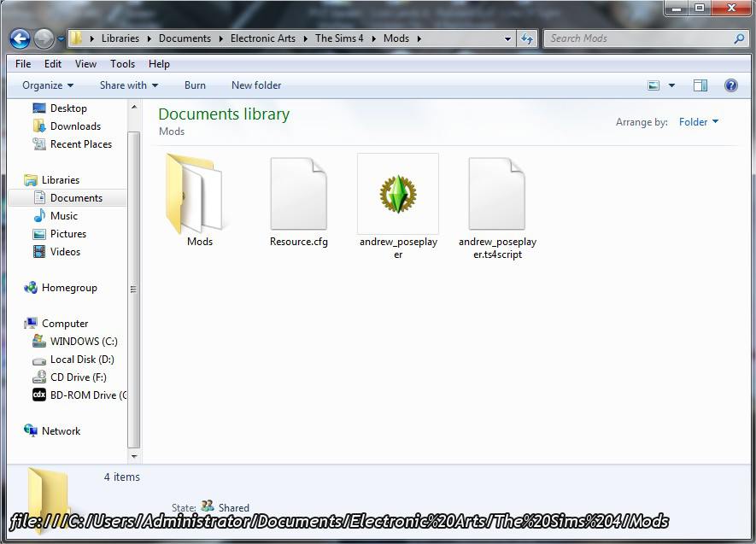Screen dimensions: 756x544
Task: Click the Desktop icon in the sidebar
Action: click(39, 108)
